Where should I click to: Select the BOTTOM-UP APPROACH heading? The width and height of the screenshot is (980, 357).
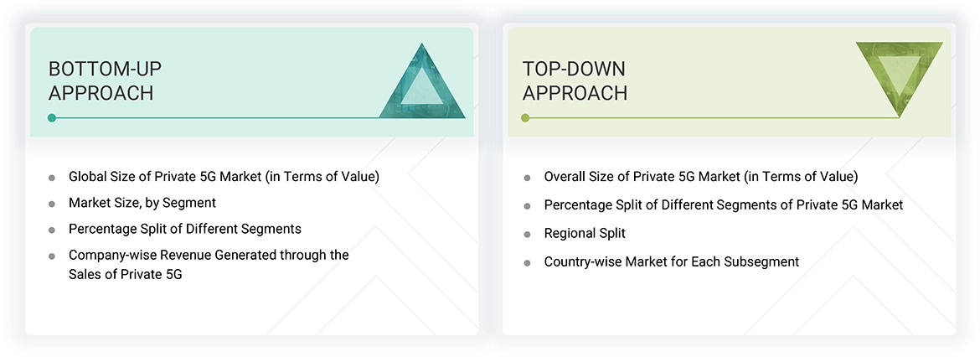[101, 80]
